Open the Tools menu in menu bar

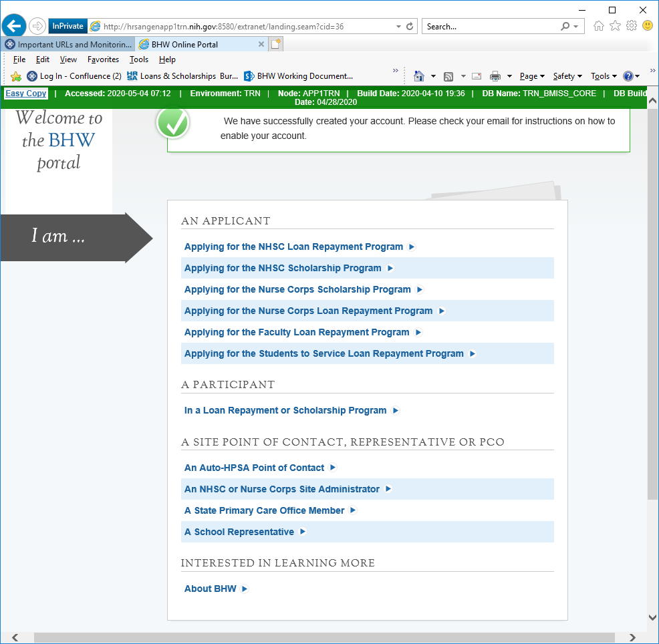[x=139, y=59]
